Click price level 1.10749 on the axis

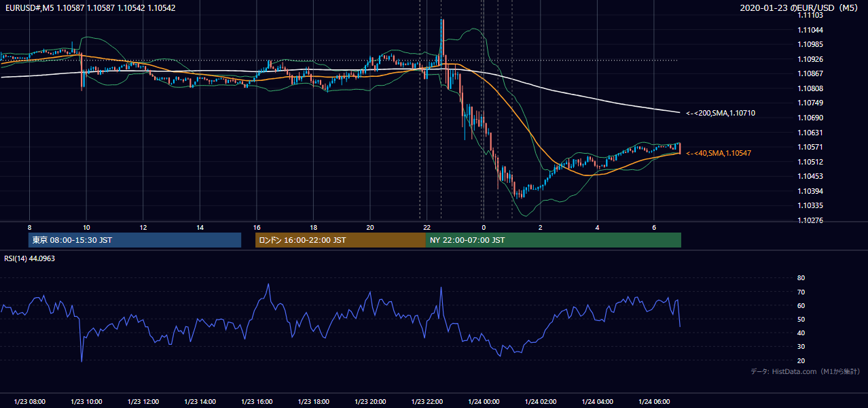point(810,103)
